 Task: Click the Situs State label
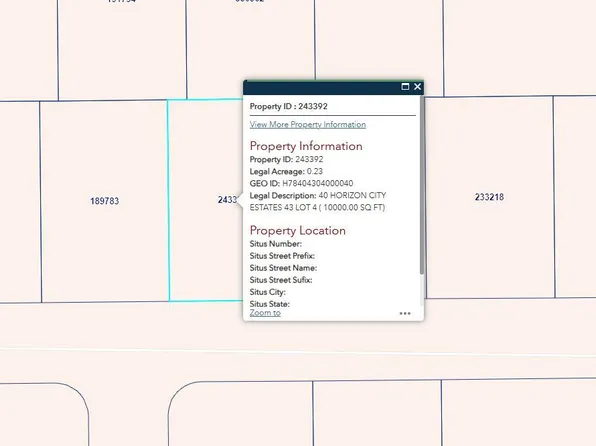click(x=269, y=304)
